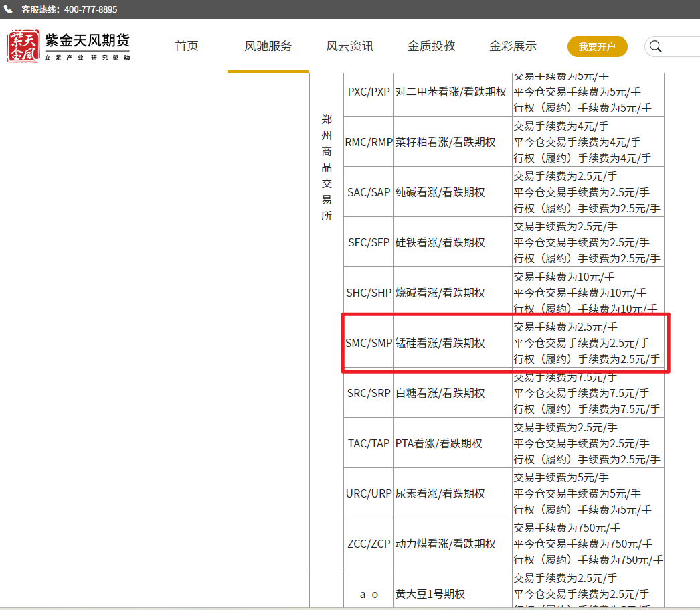Image resolution: width=700 pixels, height=610 pixels.
Task: Click PTA看涨/看跌期权 cell
Action: (452, 443)
